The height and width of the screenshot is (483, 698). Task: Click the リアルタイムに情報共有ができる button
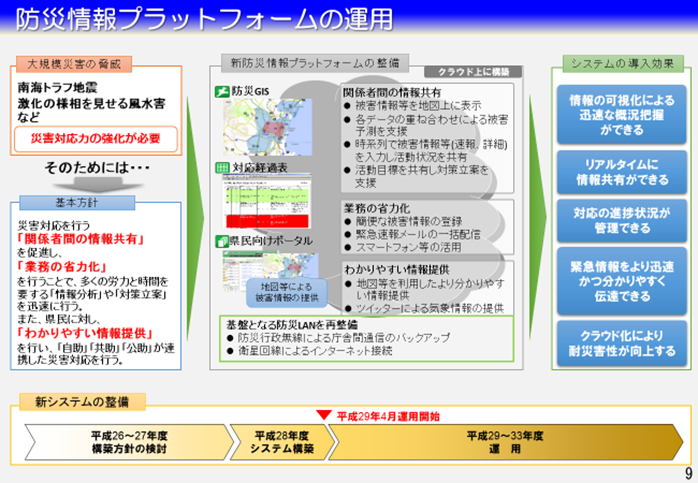click(622, 170)
